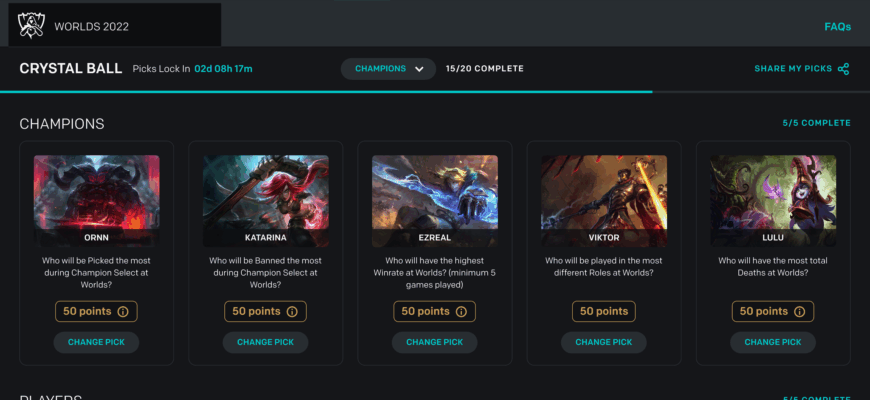Viewport: 870px width, 400px height.
Task: Click the Katarina champion artwork
Action: pos(265,190)
